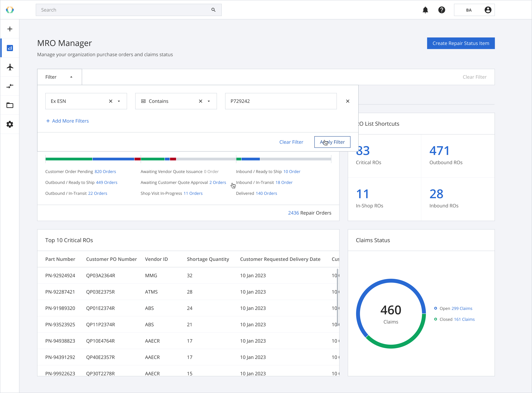Open the help question mark icon

[x=442, y=10]
